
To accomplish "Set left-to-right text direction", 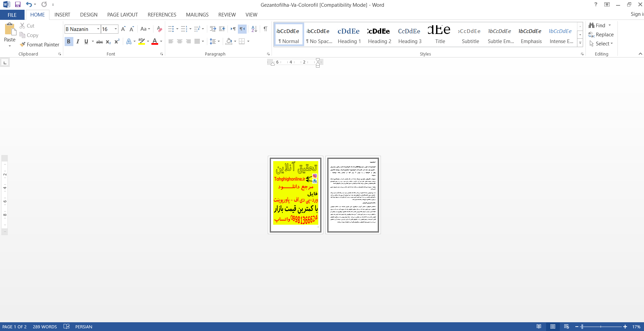I will [233, 29].
